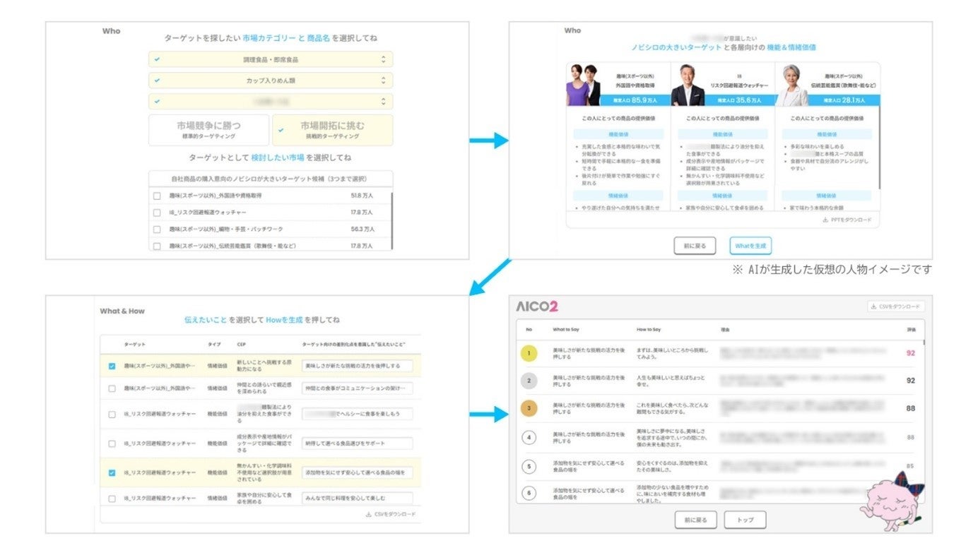The image size is (978, 560).
Task: Click the 納得して選べる食品選びをサポート text field
Action: [357, 443]
